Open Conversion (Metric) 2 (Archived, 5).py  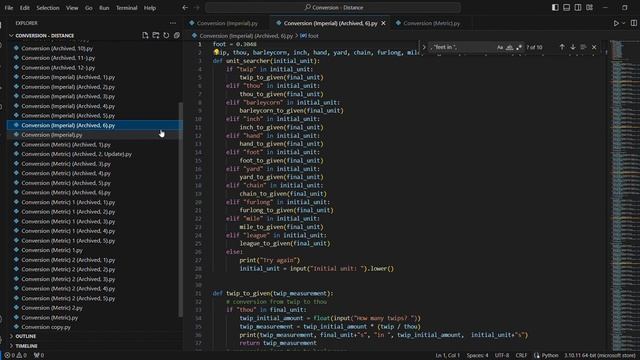(68, 298)
